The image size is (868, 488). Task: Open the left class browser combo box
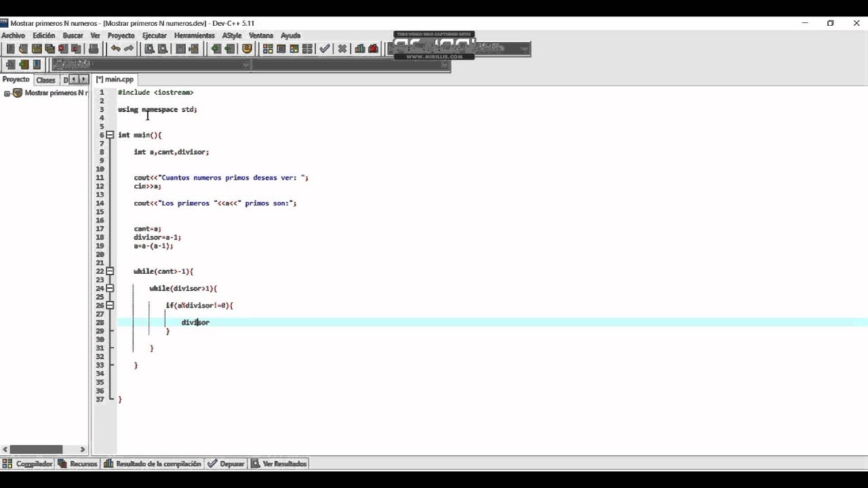click(x=151, y=64)
